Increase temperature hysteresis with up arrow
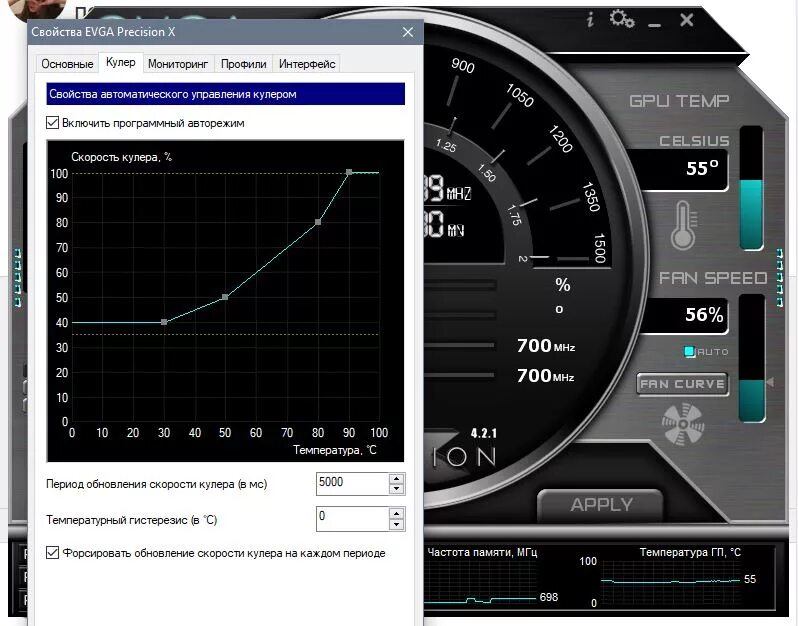Image resolution: width=798 pixels, height=626 pixels. tap(396, 513)
